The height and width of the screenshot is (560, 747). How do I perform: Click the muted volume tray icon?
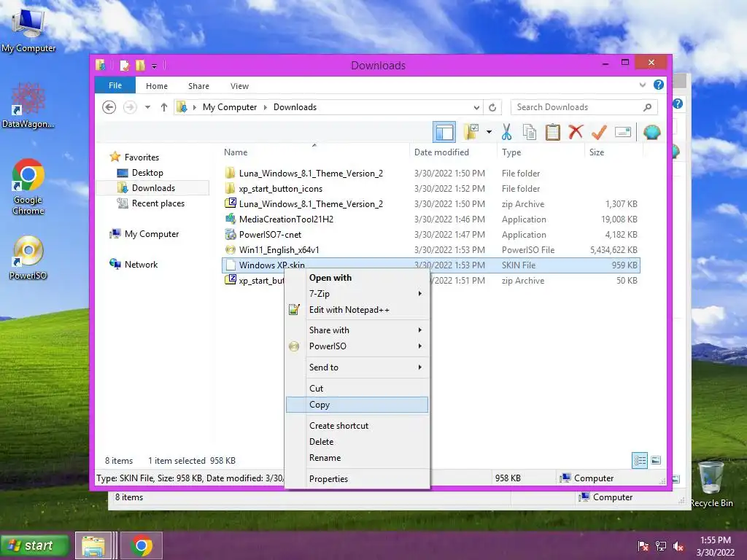(679, 546)
